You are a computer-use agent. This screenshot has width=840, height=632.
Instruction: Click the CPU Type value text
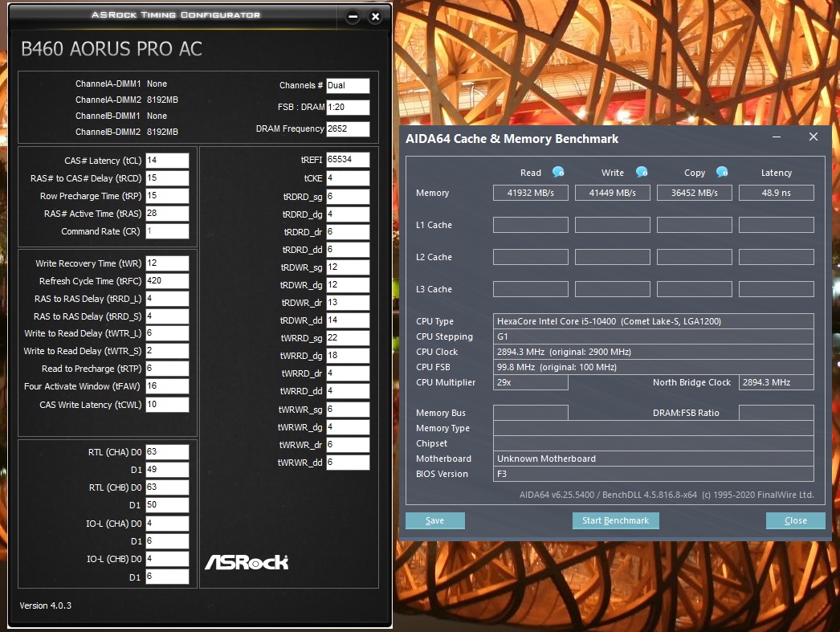[x=609, y=321]
